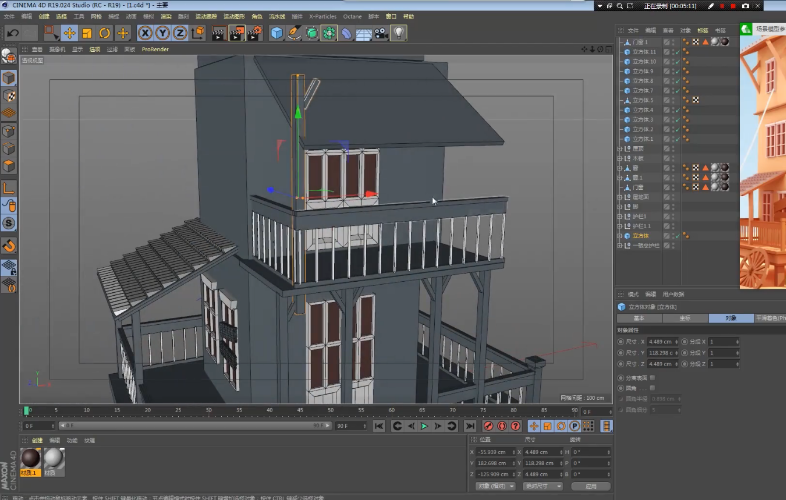Toggle the Z axis lock
The image size is (786, 500).
point(179,33)
